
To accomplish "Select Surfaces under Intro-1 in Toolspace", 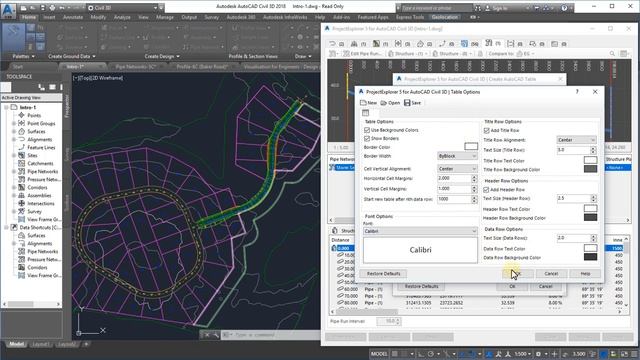I will pyautogui.click(x=36, y=131).
